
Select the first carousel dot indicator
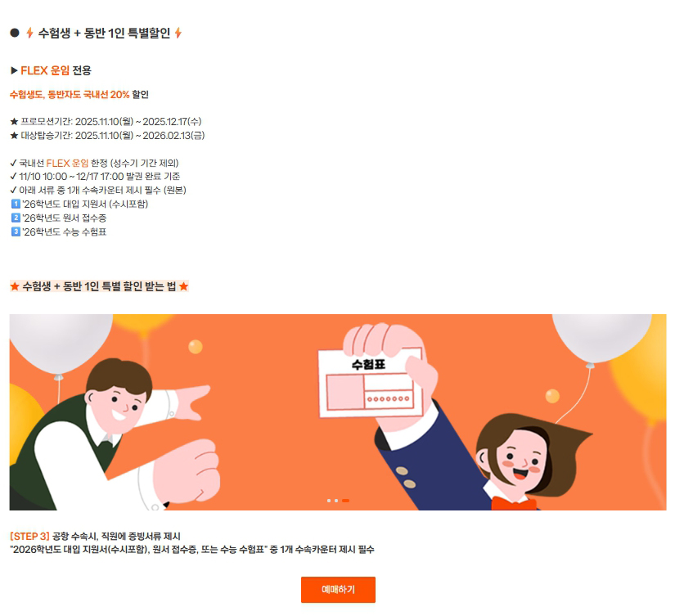(x=329, y=501)
